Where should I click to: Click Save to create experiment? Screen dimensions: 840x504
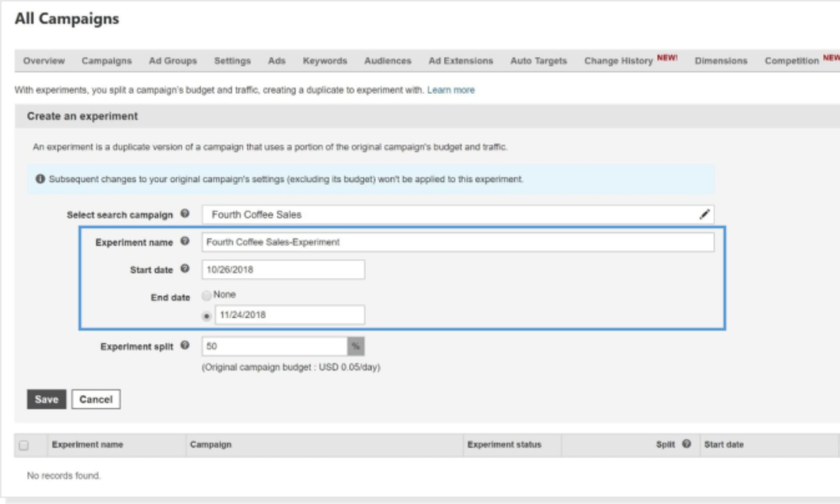[46, 399]
